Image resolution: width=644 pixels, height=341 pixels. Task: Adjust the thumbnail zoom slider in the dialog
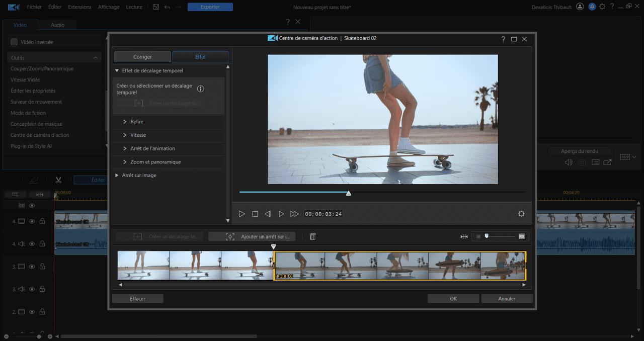(486, 236)
